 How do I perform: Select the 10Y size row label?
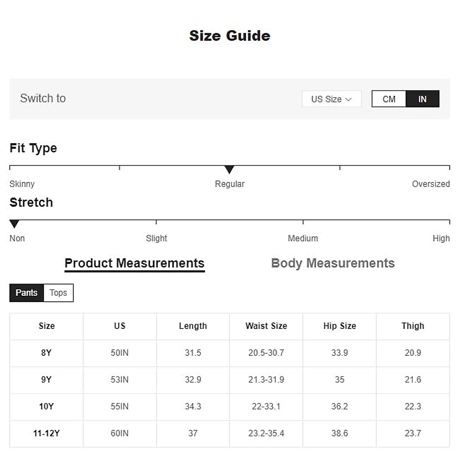point(46,407)
